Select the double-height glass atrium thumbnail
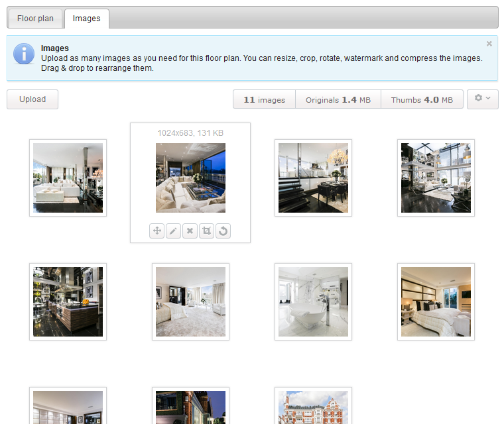504x424 pixels. 436,178
